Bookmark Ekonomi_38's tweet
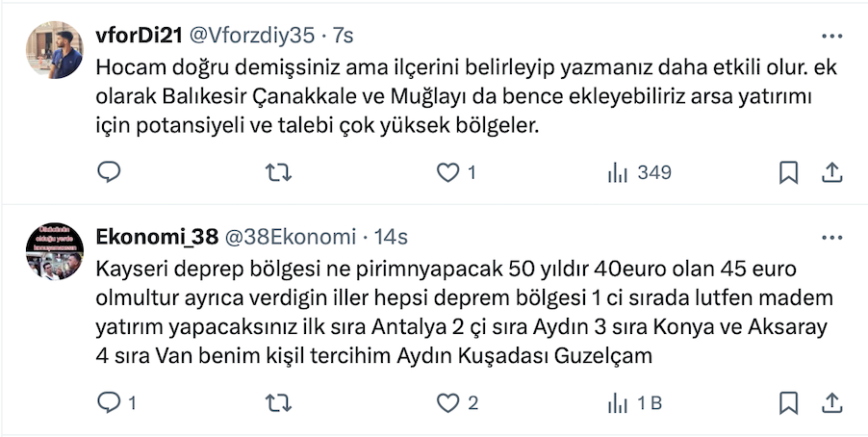 (x=788, y=402)
